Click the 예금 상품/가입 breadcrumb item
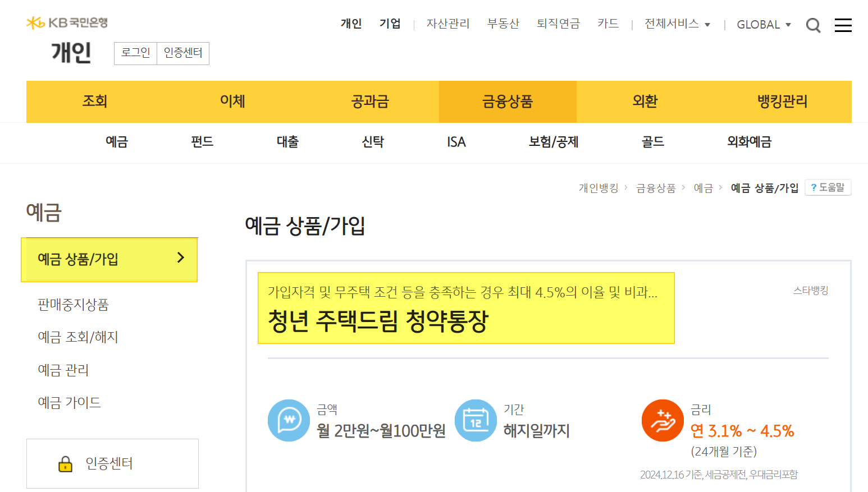This screenshot has width=868, height=492. pyautogui.click(x=765, y=188)
